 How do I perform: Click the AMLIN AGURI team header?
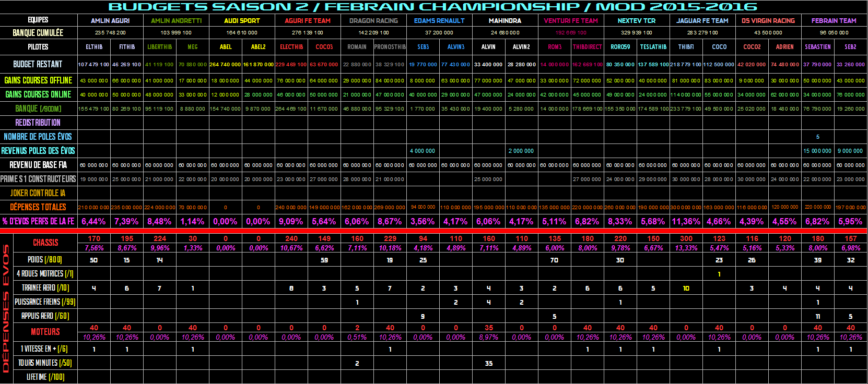click(x=110, y=21)
